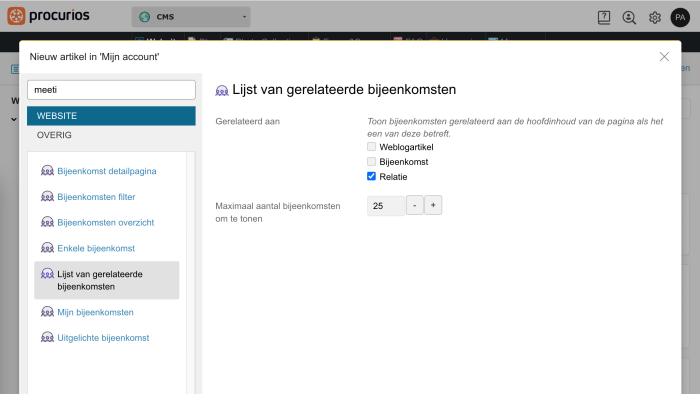
Task: Open Bijeenkomst detailpagina article type
Action: [x=107, y=171]
